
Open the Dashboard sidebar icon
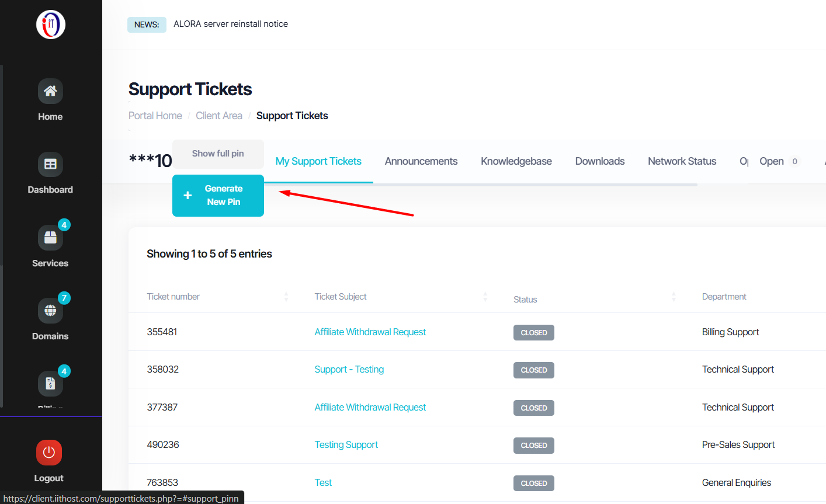pyautogui.click(x=50, y=164)
